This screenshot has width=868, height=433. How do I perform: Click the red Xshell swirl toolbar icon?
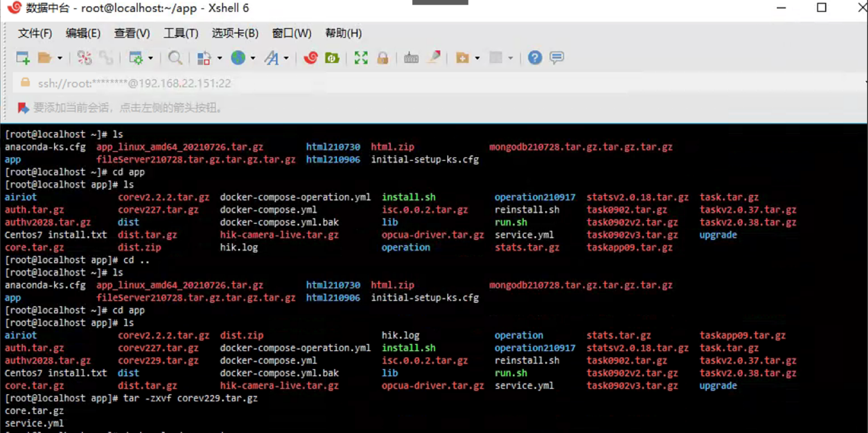coord(311,58)
